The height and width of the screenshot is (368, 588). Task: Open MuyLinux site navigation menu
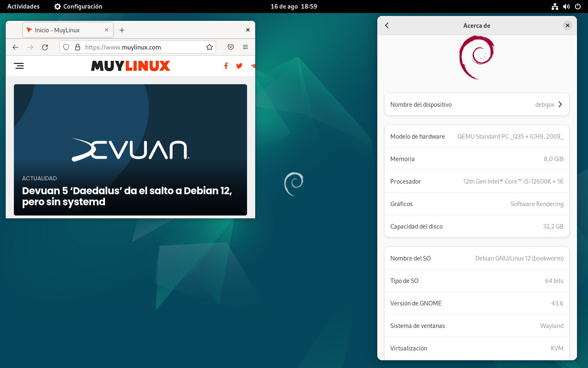19,66
